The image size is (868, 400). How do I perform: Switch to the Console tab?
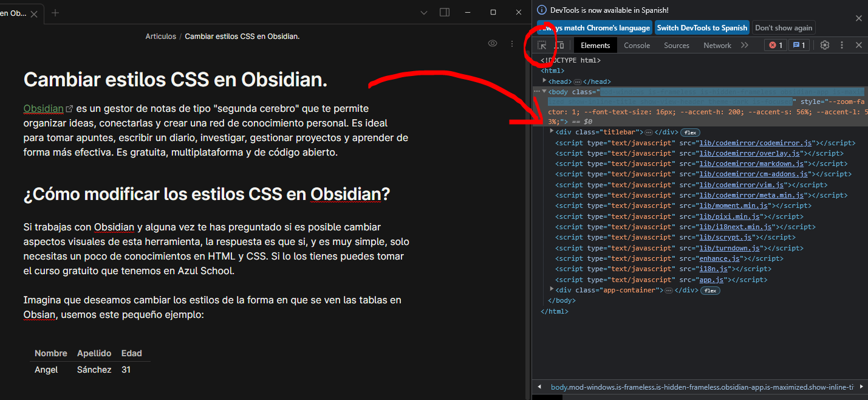point(635,44)
